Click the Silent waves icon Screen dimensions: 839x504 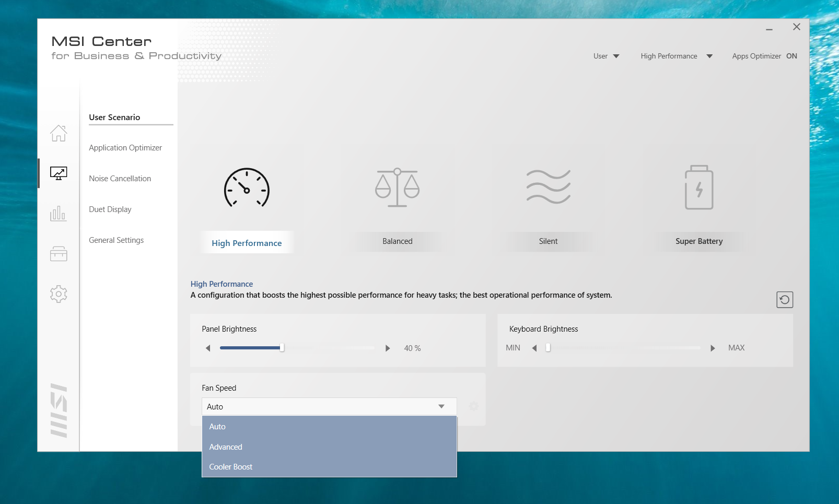[549, 187]
